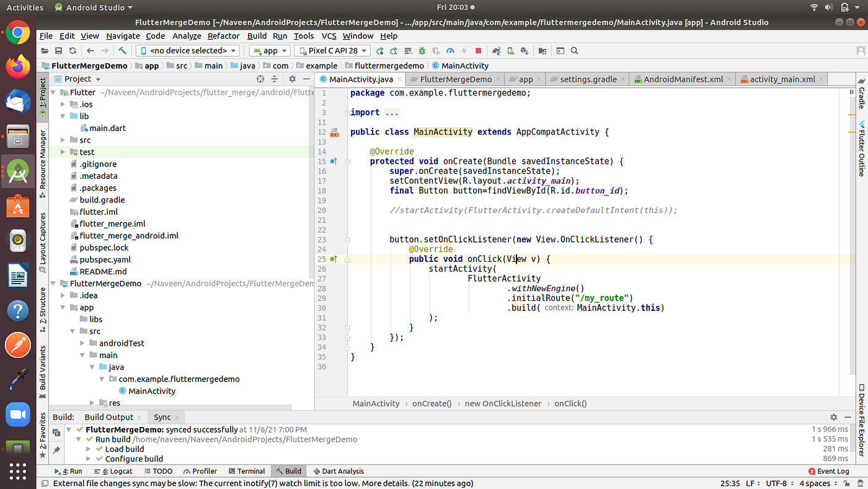
Task: Toggle the Build tool window button
Action: (x=288, y=471)
